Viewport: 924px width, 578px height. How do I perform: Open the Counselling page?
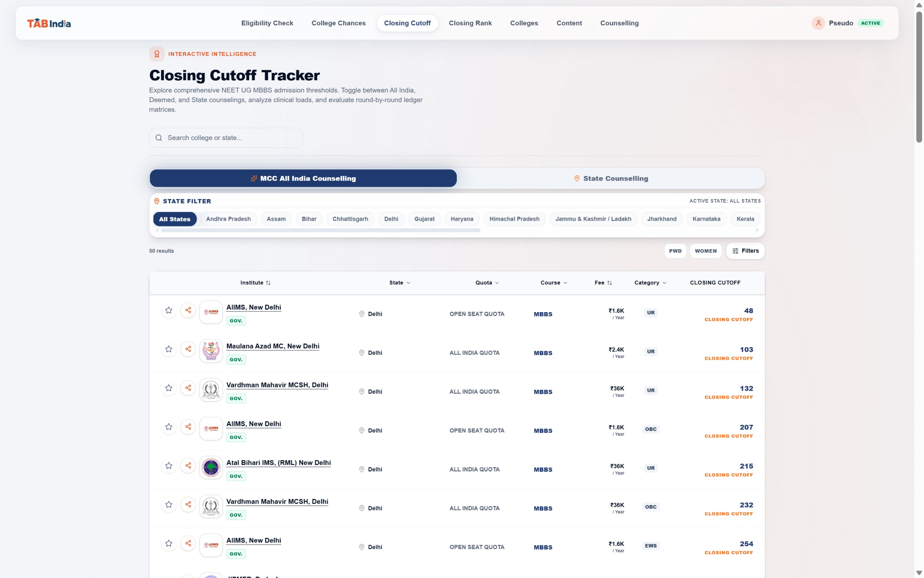tap(619, 23)
